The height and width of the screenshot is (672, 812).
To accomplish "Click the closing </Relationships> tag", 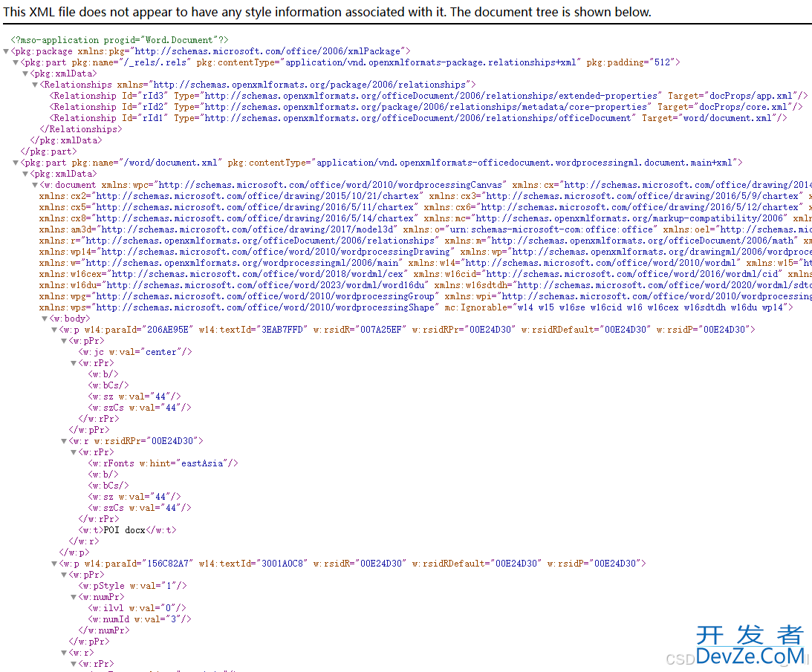I will click(81, 129).
